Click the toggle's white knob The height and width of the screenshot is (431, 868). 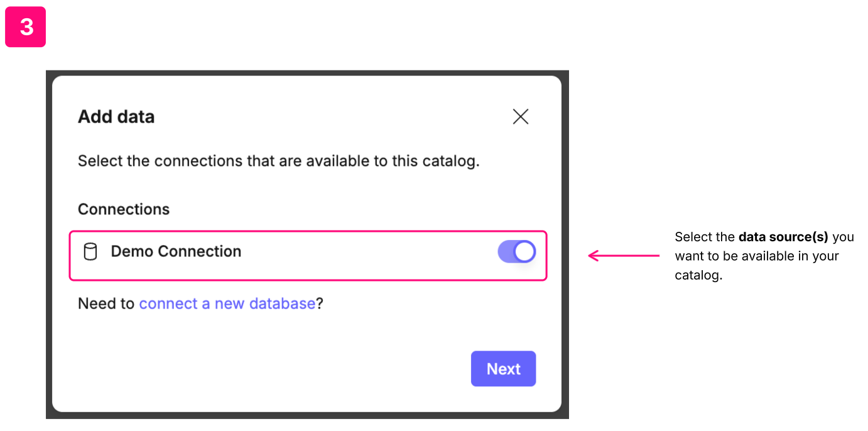tap(524, 252)
